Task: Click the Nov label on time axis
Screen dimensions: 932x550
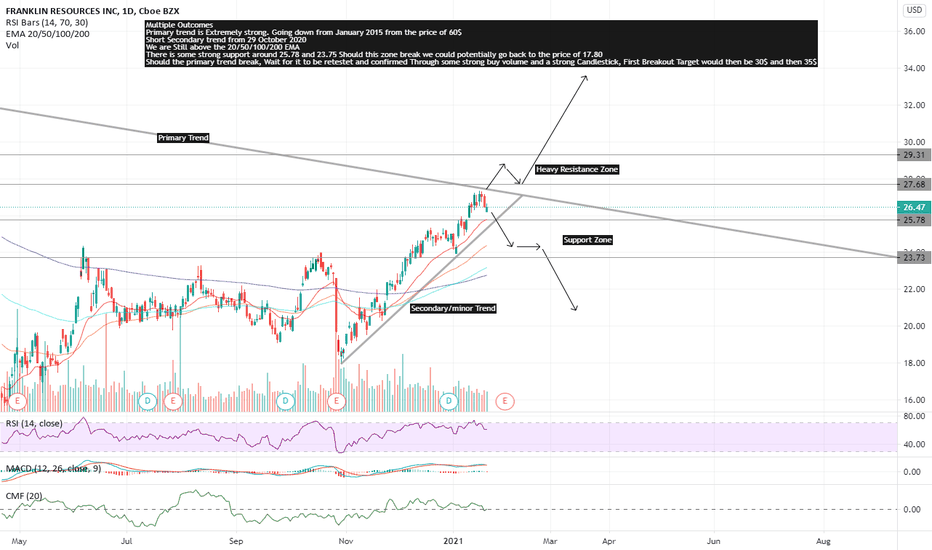Action: pos(345,541)
